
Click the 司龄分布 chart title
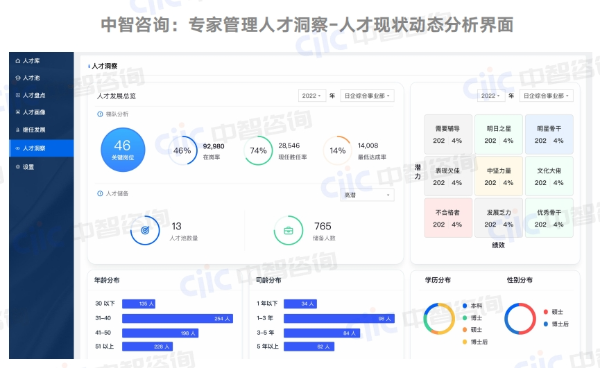coord(269,280)
